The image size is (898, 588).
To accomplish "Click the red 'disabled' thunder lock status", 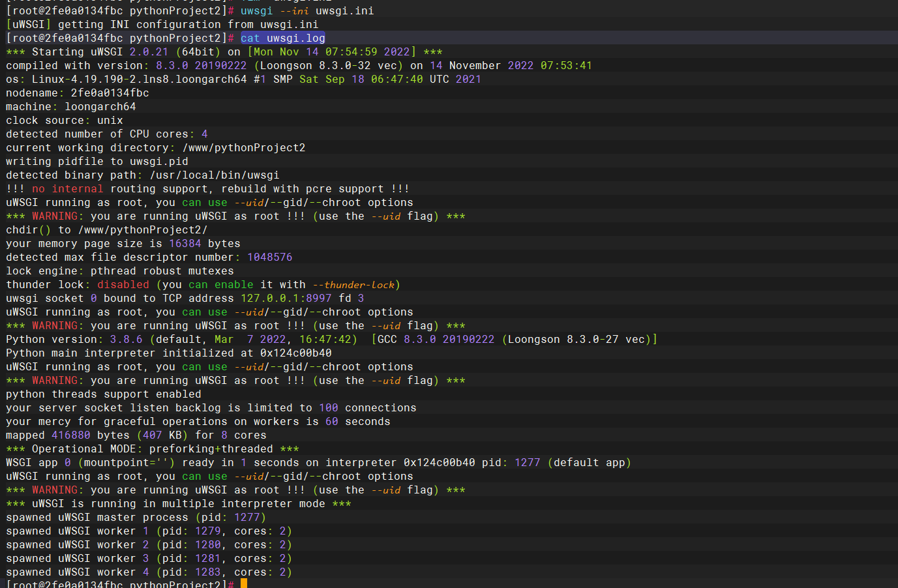I will point(123,284).
